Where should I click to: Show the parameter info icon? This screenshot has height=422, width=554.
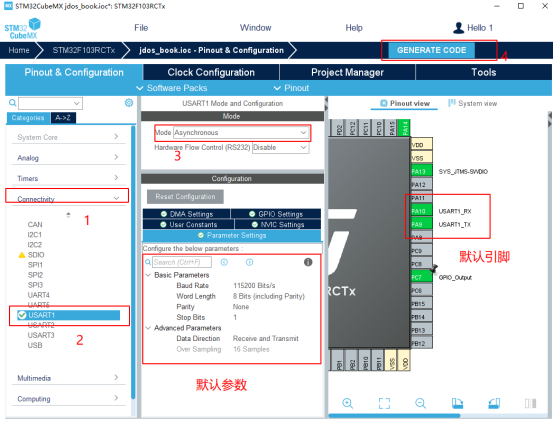(308, 262)
